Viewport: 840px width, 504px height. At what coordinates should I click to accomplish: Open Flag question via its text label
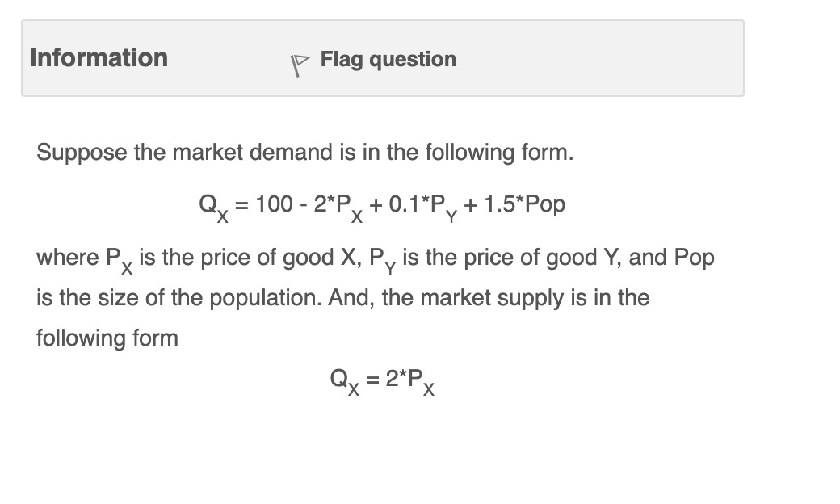point(388,59)
